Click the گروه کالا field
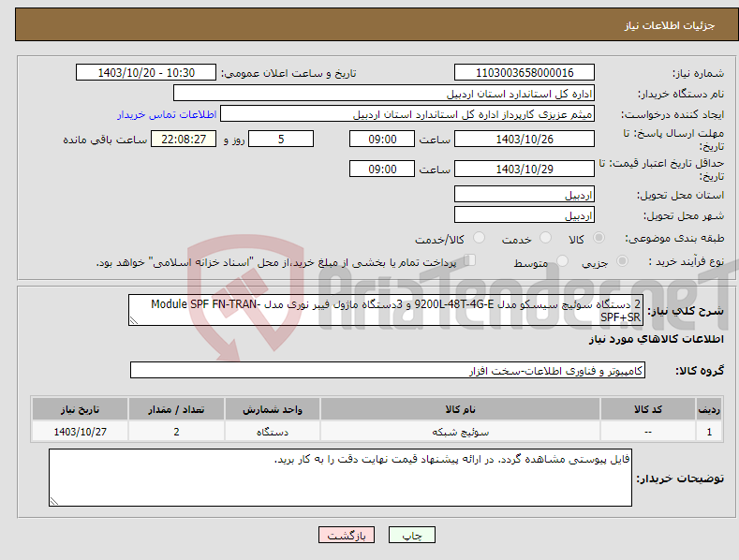The width and height of the screenshot is (739, 560). (x=388, y=371)
